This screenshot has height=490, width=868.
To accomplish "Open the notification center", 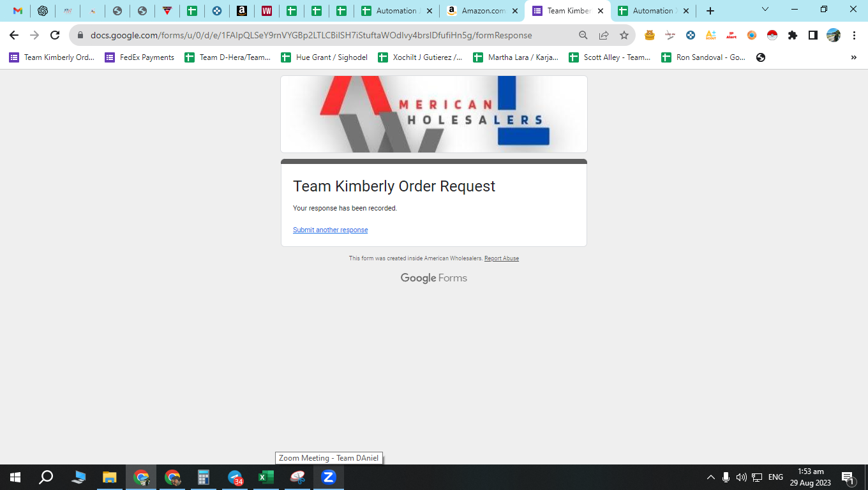I will [849, 477].
